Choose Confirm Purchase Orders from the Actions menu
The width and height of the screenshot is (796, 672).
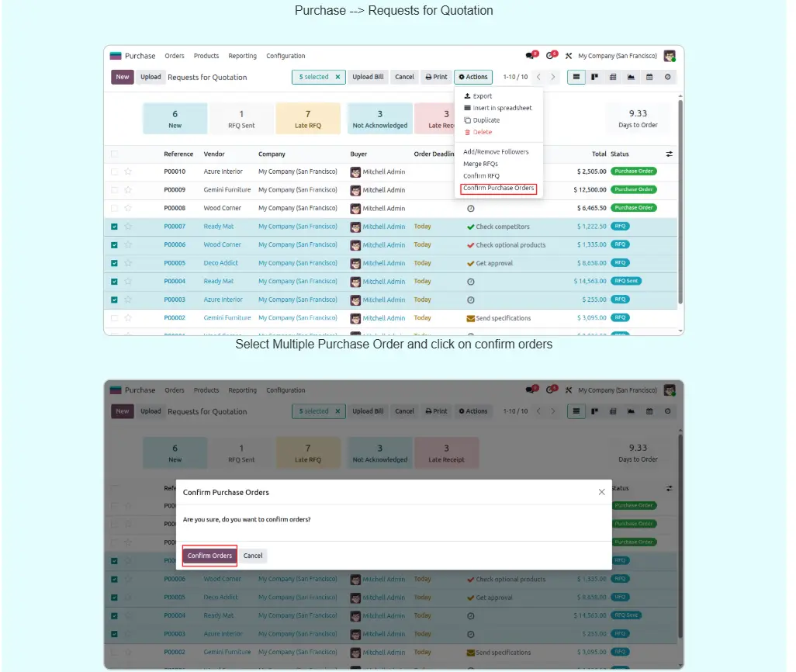click(x=499, y=189)
